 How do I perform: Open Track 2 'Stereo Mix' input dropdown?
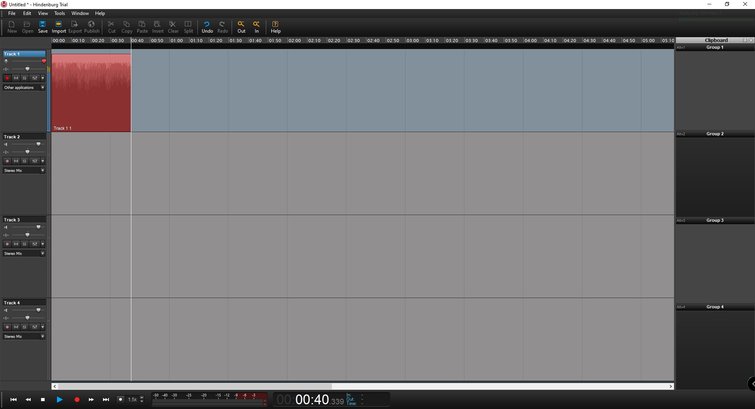(25, 170)
